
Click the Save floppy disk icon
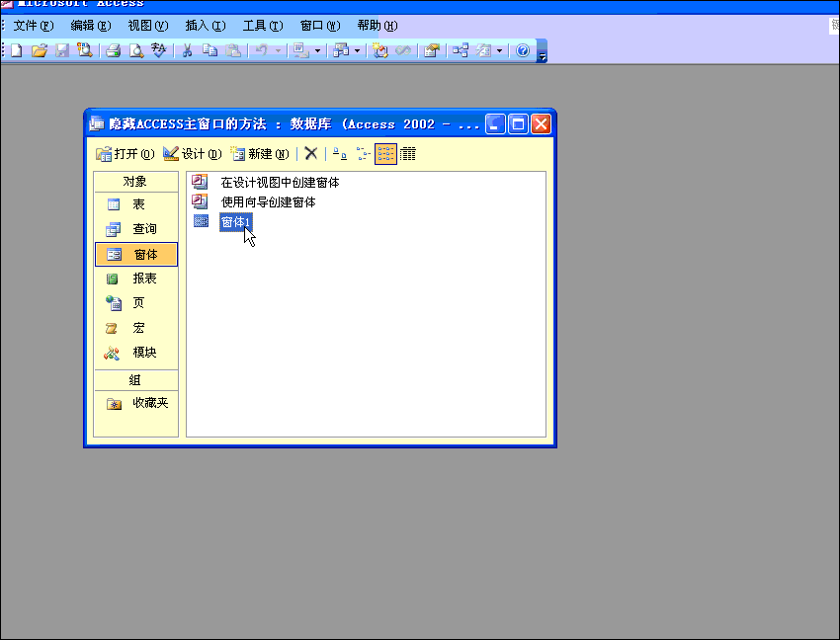62,51
